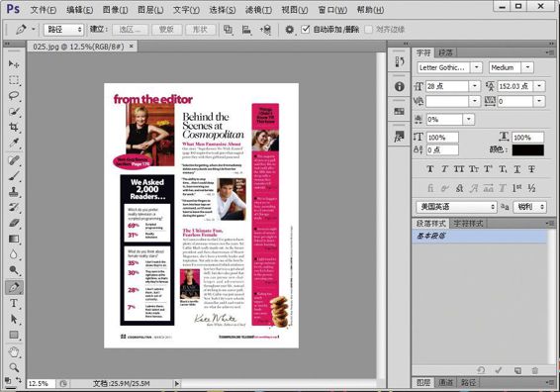Open tracking value dropdown arrow

(x=539, y=102)
